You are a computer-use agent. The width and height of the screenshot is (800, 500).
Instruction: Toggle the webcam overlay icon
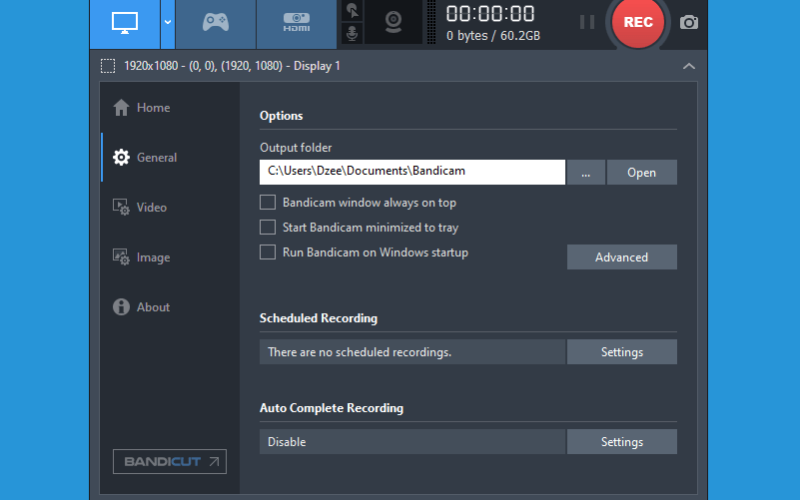tap(393, 22)
